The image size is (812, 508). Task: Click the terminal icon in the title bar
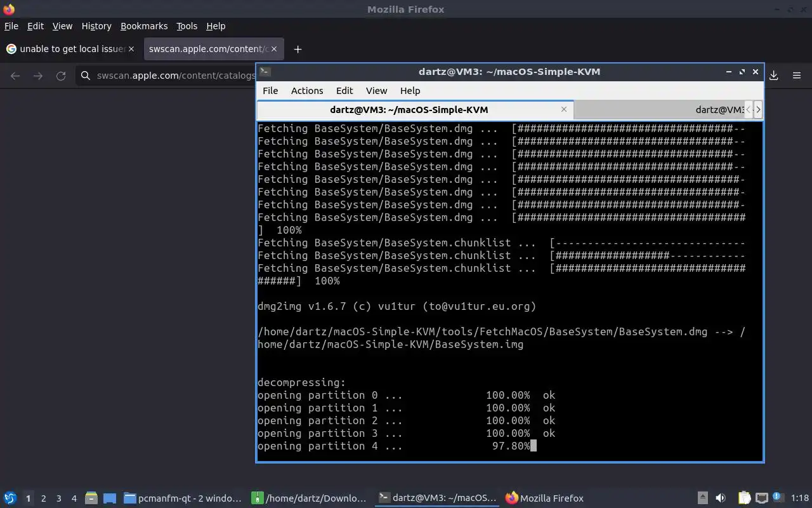coord(265,72)
